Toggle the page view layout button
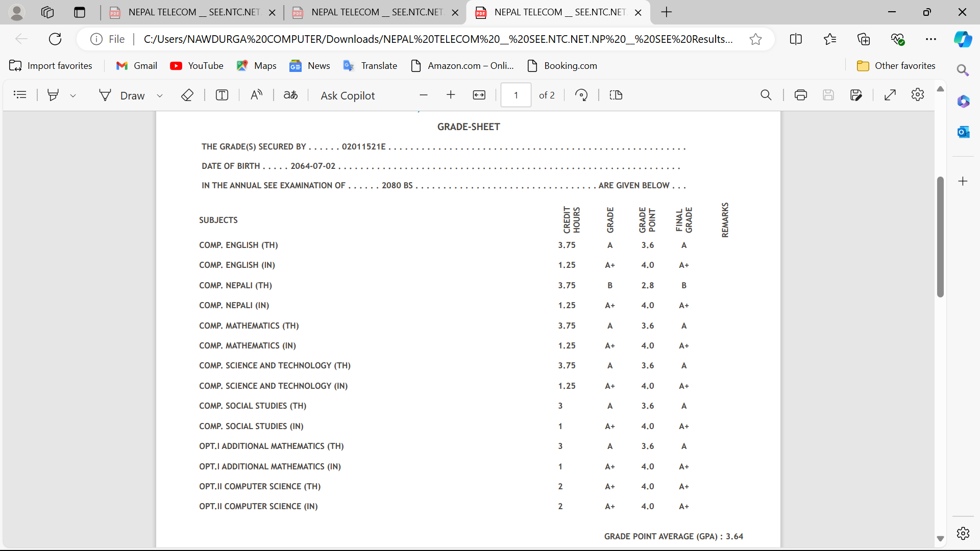 coord(616,95)
